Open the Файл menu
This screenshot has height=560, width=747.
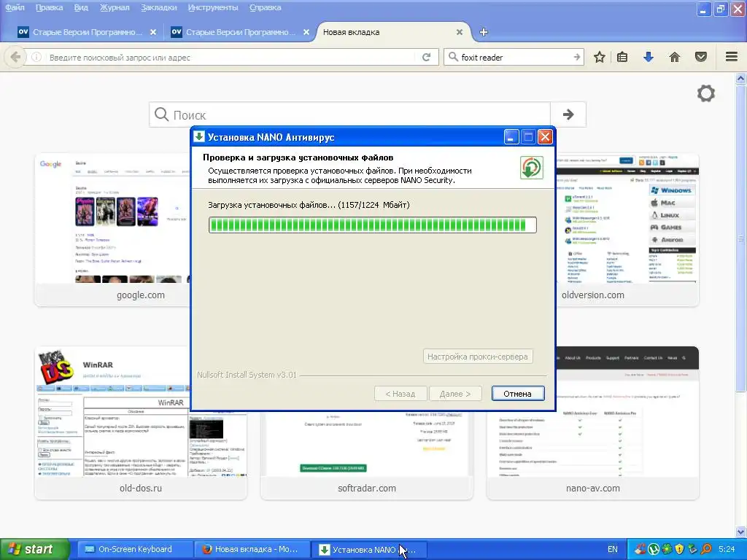[x=15, y=7]
